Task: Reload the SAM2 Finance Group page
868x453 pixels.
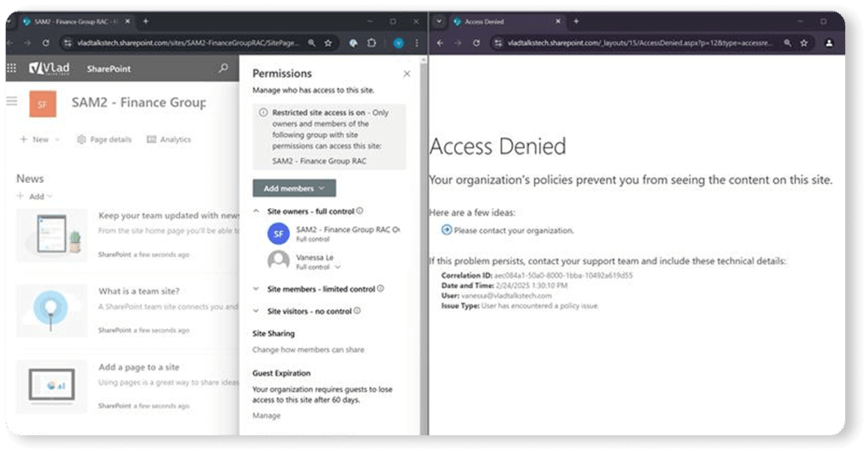Action: click(x=46, y=42)
